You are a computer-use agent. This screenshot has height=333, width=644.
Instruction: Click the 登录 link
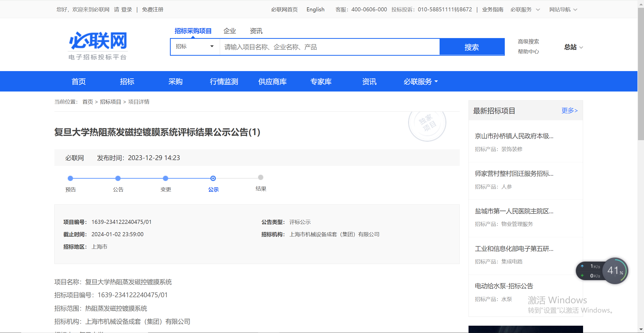pyautogui.click(x=127, y=10)
